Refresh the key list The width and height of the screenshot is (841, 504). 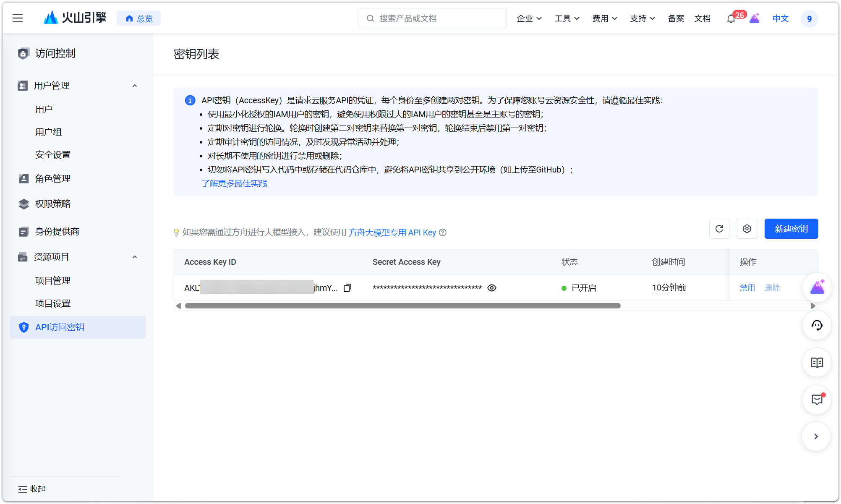[719, 229]
